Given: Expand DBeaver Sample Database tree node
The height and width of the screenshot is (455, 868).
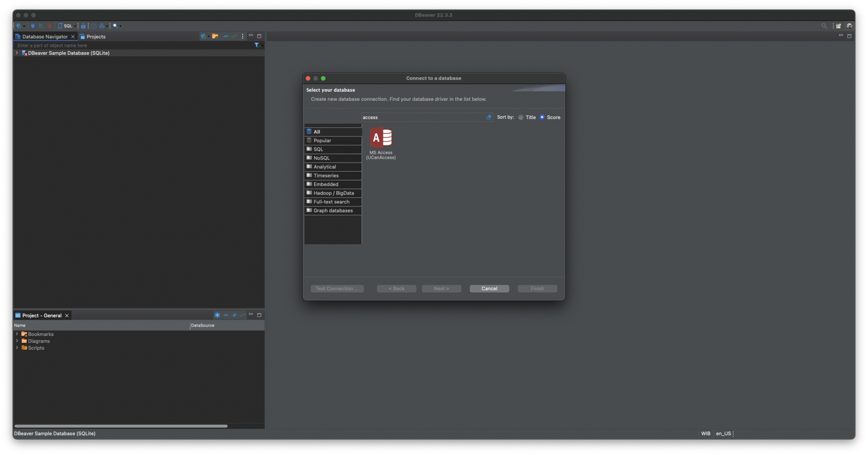Looking at the screenshot, I should click(17, 53).
